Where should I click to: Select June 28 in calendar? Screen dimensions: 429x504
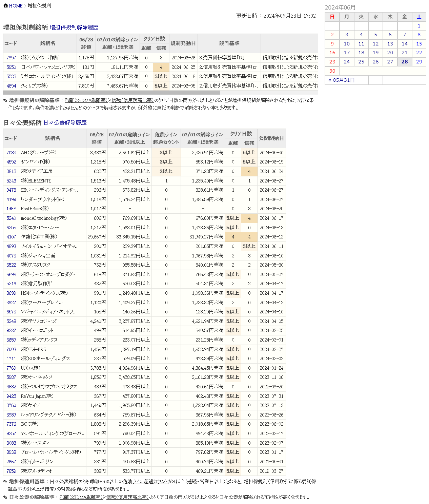pyautogui.click(x=405, y=62)
